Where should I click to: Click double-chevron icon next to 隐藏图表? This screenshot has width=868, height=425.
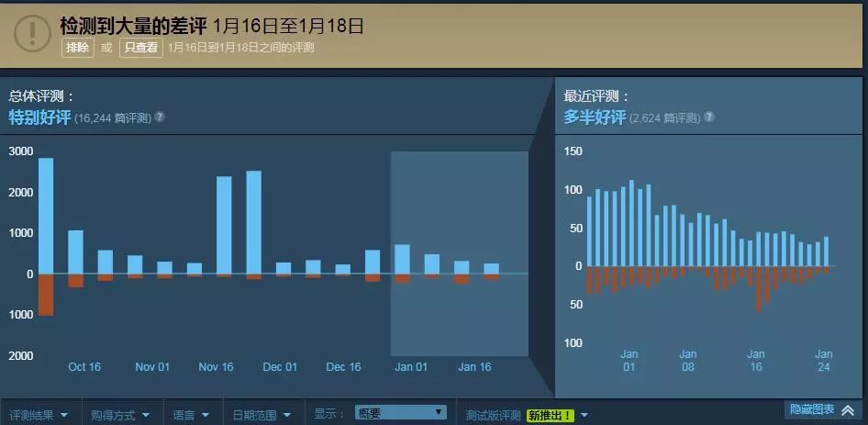point(848,410)
